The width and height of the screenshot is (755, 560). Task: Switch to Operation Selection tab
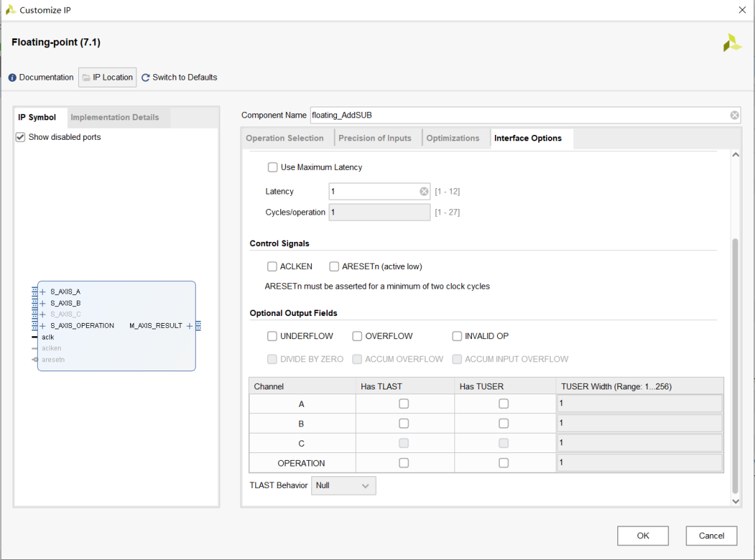click(x=285, y=138)
